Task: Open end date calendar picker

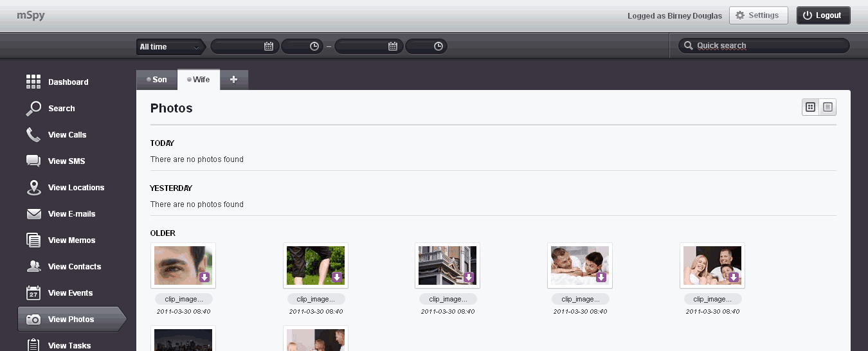Action: pos(393,46)
